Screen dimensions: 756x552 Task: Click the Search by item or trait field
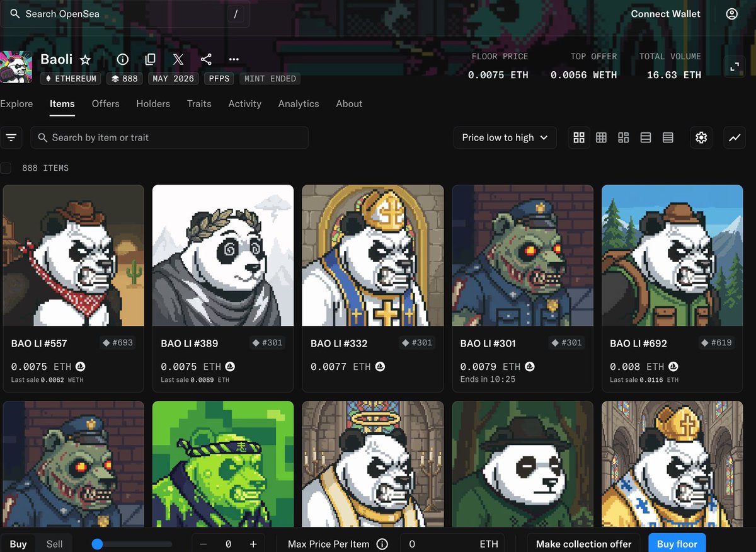169,137
